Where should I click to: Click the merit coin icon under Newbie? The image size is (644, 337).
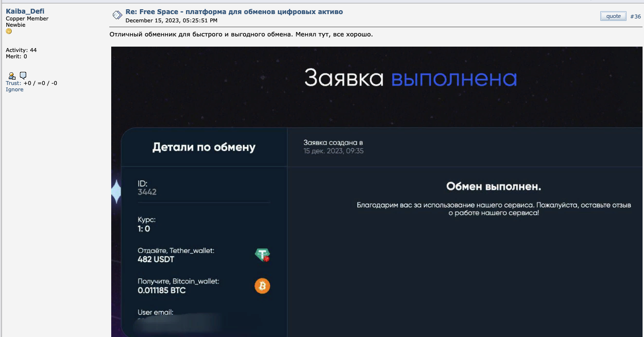coord(9,32)
